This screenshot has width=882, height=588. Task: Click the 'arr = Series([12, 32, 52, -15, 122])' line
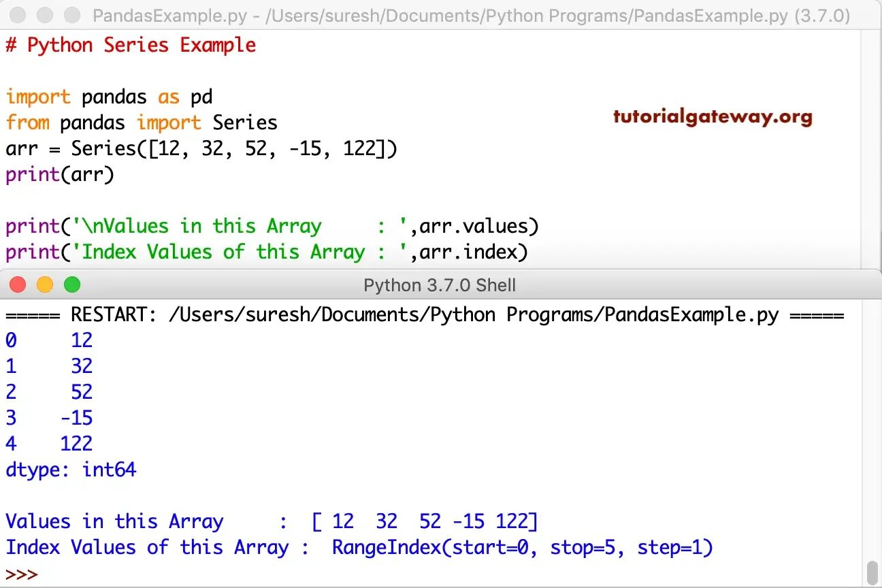tap(201, 149)
